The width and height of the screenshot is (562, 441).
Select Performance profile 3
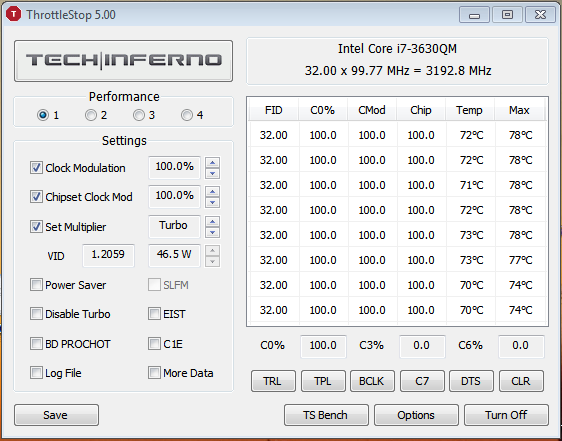point(139,115)
